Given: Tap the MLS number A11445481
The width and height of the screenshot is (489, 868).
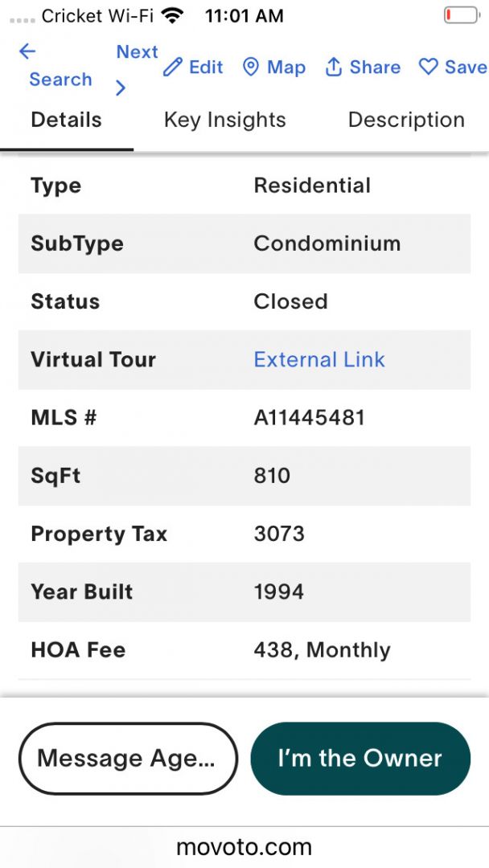Looking at the screenshot, I should (309, 418).
